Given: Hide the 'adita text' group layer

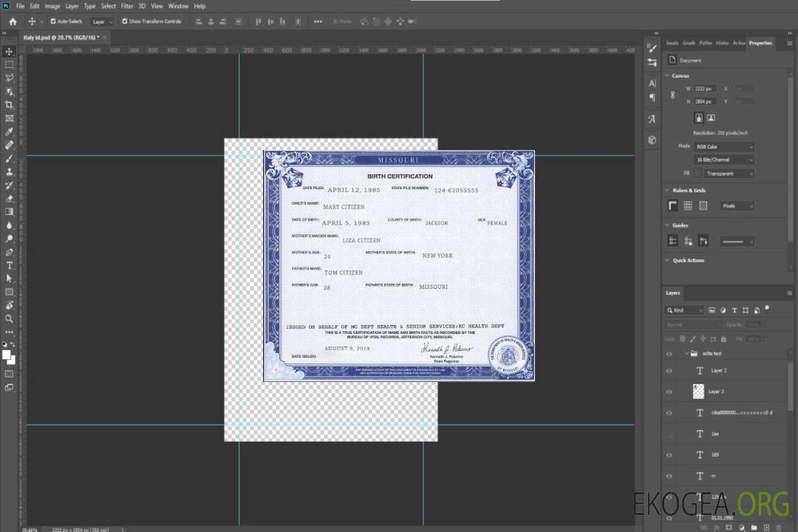Looking at the screenshot, I should pos(669,354).
